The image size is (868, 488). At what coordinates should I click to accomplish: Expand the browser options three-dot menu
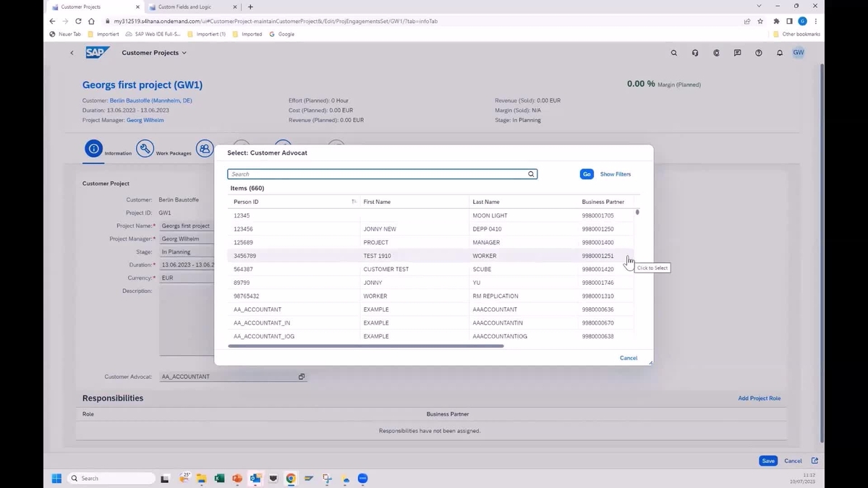pos(814,21)
